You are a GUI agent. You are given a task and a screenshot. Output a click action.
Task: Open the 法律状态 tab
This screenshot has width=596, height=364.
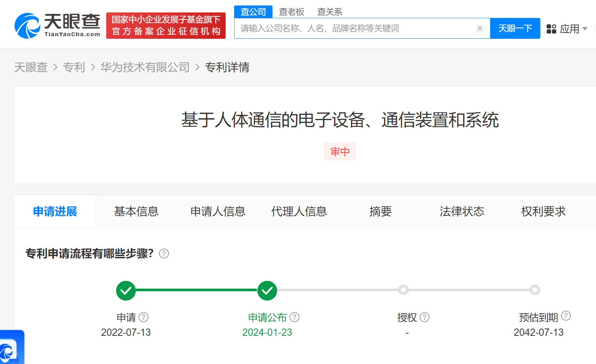pyautogui.click(x=462, y=211)
